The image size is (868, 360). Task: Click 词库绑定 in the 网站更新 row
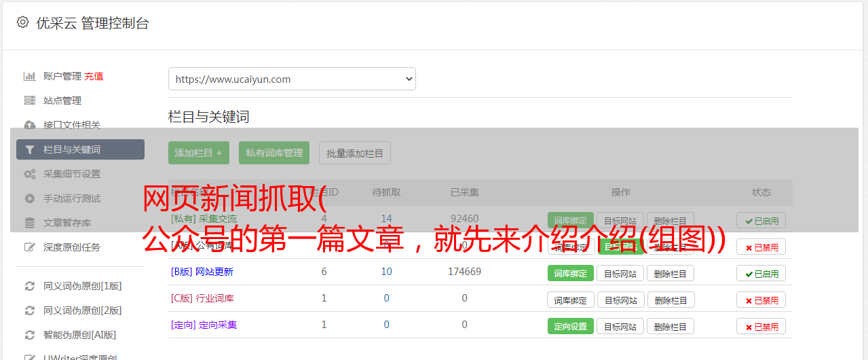coord(570,273)
